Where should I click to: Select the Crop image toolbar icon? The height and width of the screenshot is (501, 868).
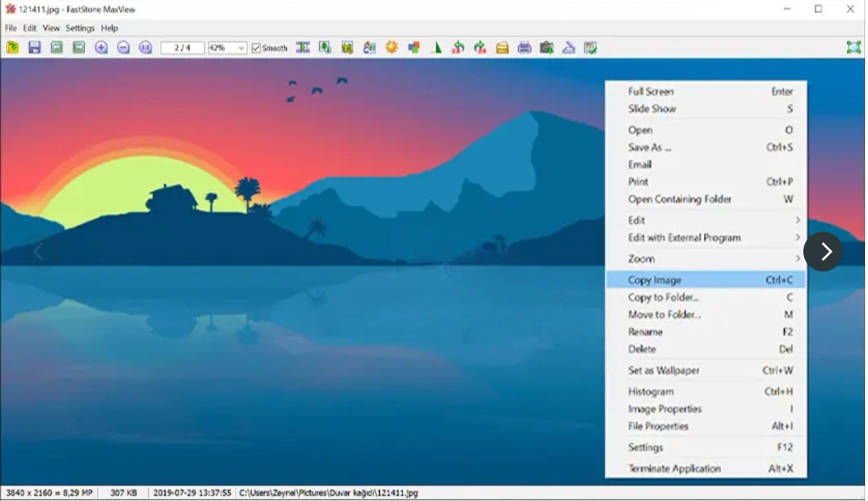(347, 48)
